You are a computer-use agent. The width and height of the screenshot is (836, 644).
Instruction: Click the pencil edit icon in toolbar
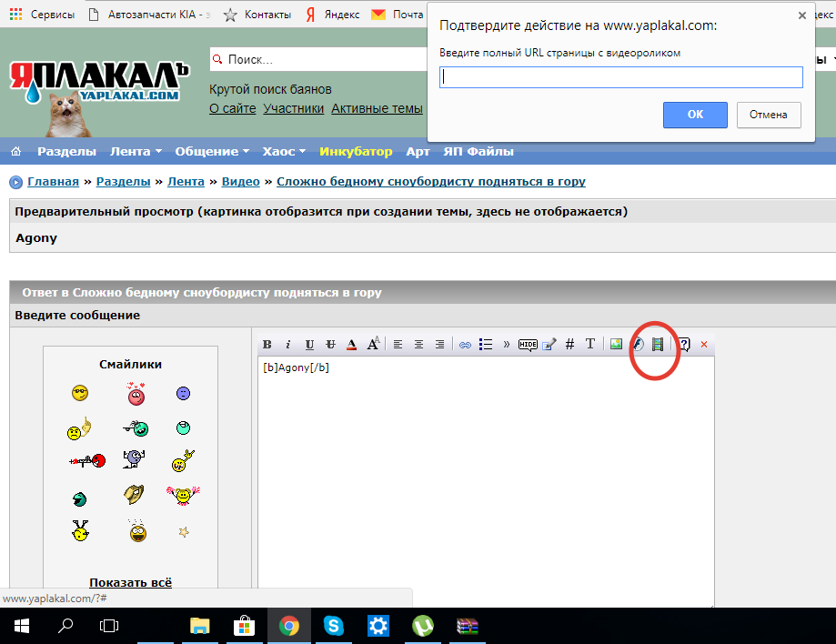tap(549, 345)
